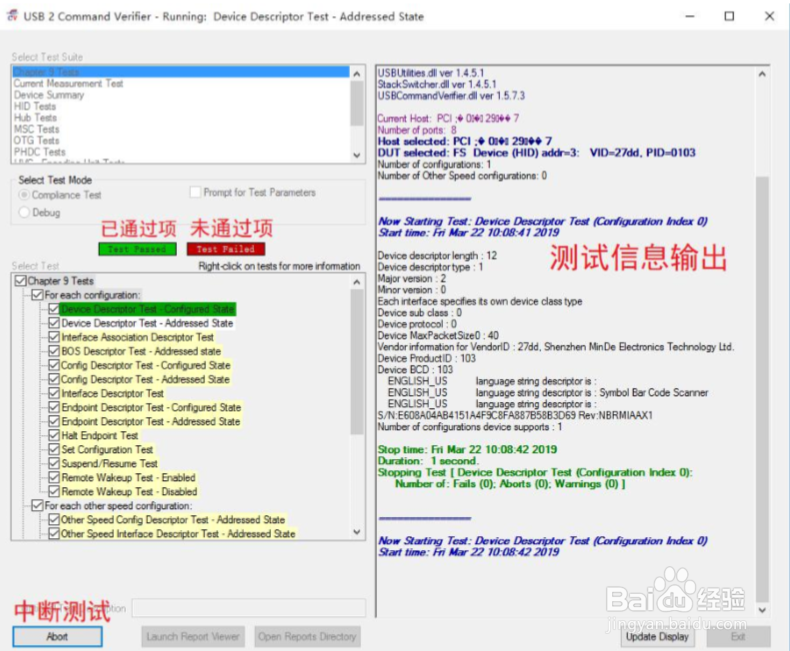The height and width of the screenshot is (651, 790).
Task: Minimize the window
Action: [690, 16]
